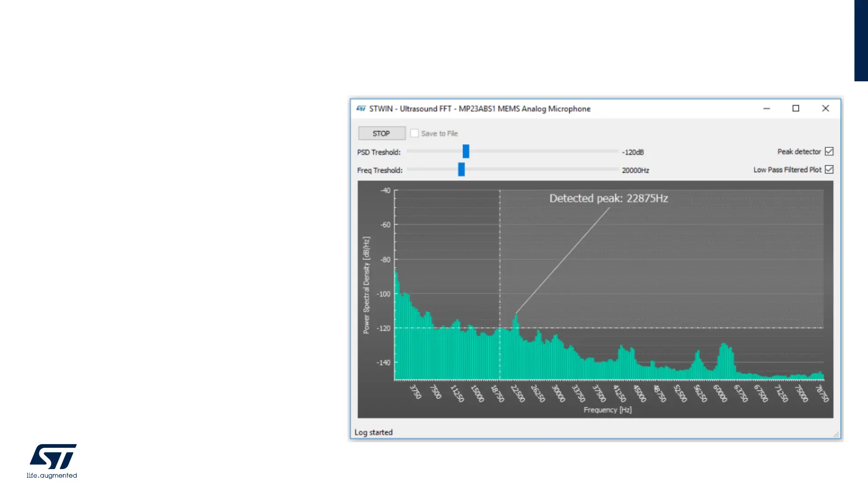Click the 'Power Spectral Density' axis label
The height and width of the screenshot is (488, 868).
366,285
